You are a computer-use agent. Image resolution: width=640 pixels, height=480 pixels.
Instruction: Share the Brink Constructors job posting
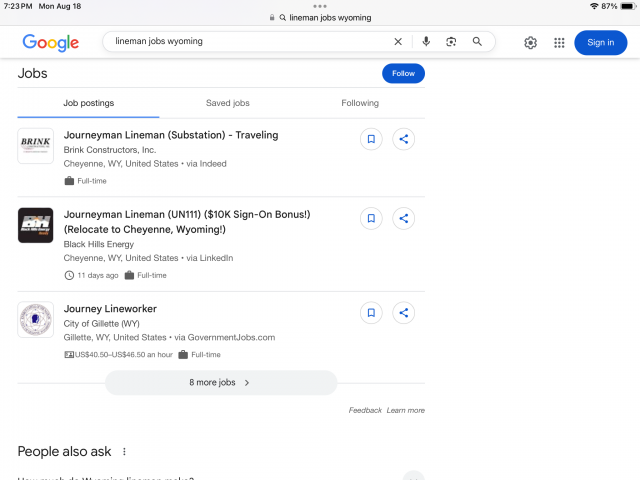pyautogui.click(x=403, y=139)
